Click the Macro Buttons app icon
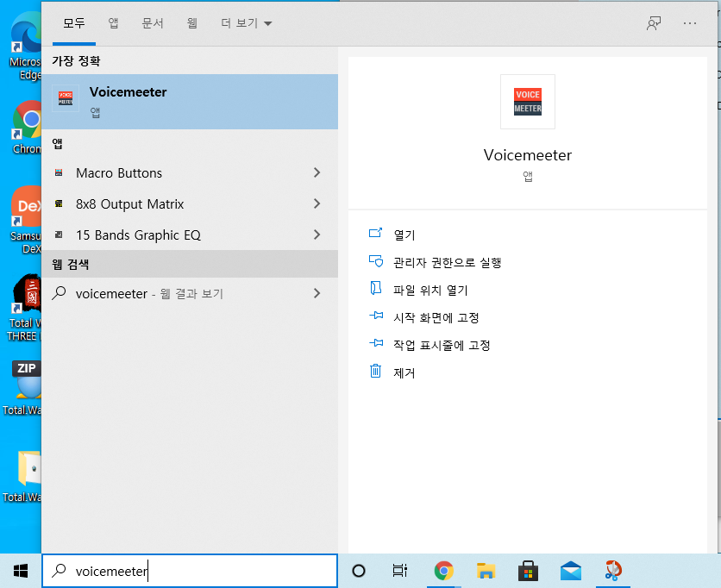Image resolution: width=721 pixels, height=588 pixels. [59, 172]
